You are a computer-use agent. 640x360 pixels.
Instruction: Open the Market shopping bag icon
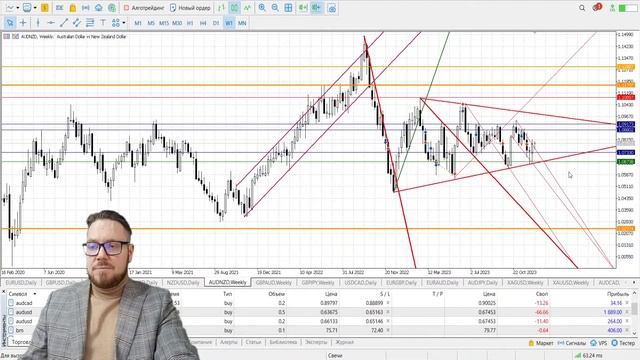pos(73,8)
